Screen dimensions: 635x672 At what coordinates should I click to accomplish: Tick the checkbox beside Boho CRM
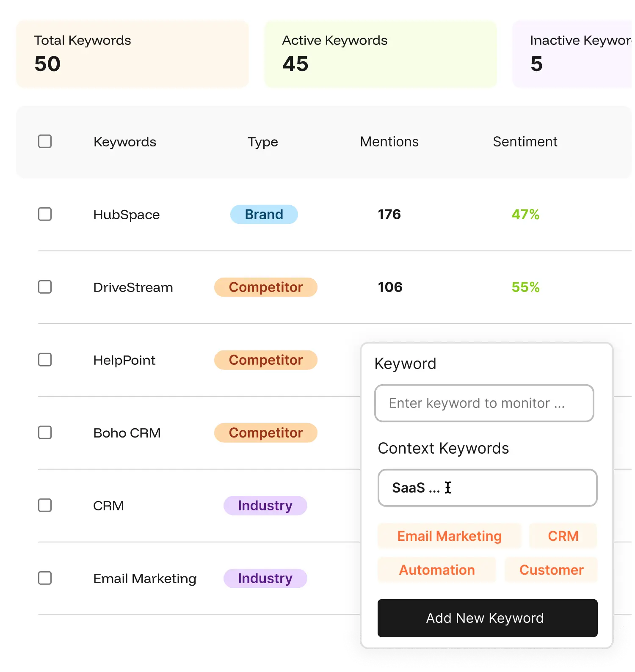coord(44,432)
